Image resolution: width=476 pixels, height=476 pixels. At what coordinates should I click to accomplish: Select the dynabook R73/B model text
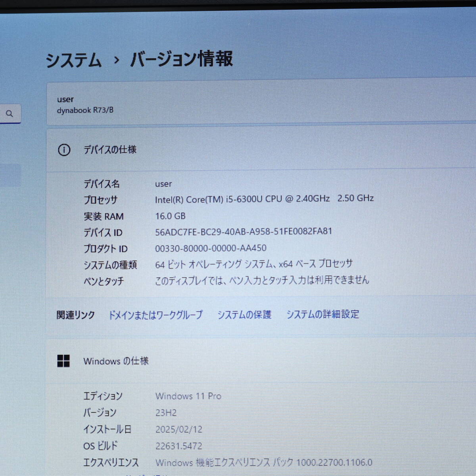point(85,110)
